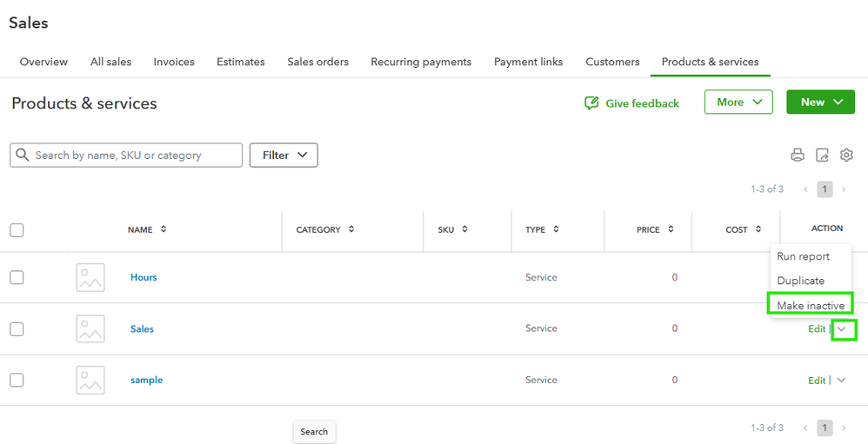Switch to the Invoices tab
868x444 pixels.
coord(174,62)
